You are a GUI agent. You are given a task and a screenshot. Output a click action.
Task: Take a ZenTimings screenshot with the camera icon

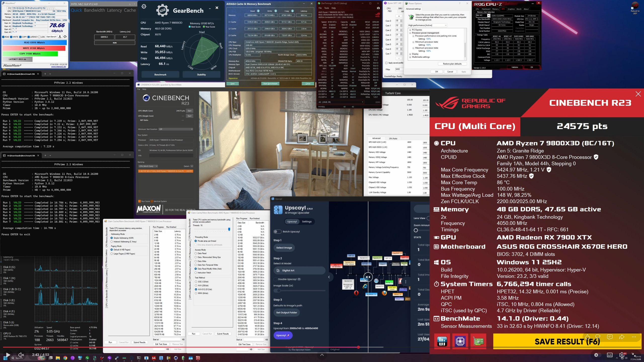[x=378, y=8]
